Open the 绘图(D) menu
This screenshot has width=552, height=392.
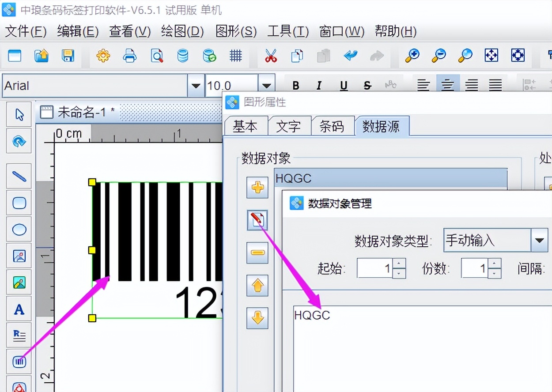pos(182,31)
